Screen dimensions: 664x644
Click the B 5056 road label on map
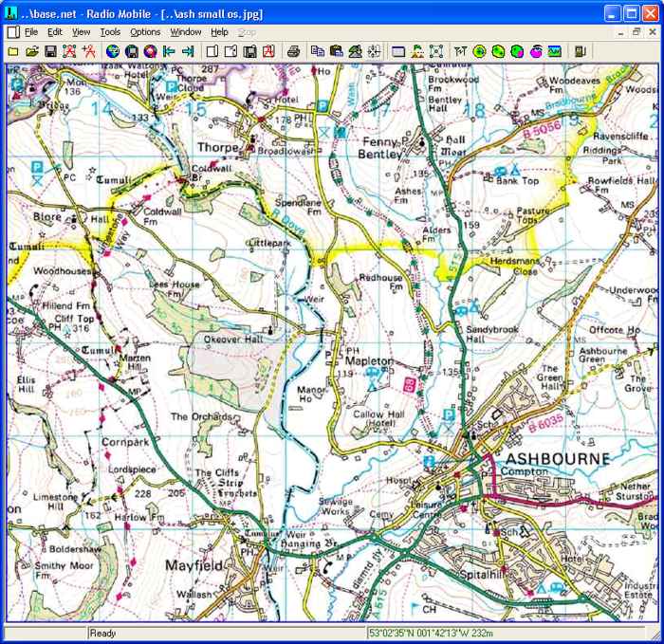click(543, 128)
